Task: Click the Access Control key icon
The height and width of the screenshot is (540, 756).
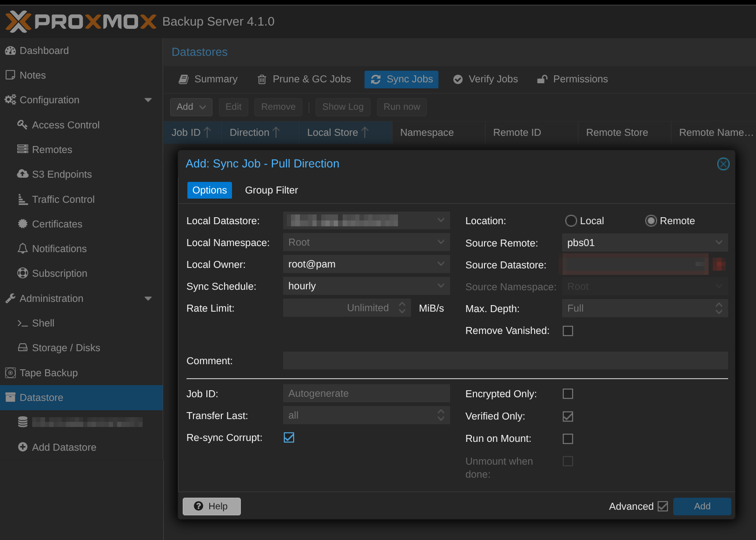Action: tap(22, 125)
